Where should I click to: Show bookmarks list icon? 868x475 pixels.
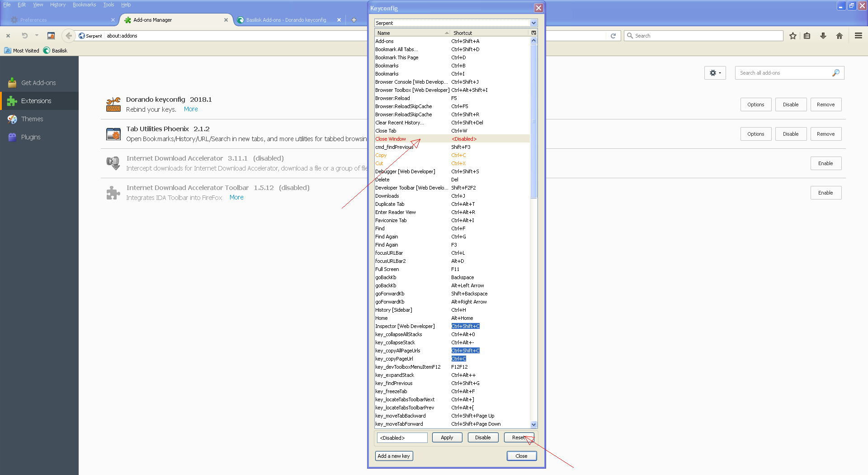coord(807,36)
